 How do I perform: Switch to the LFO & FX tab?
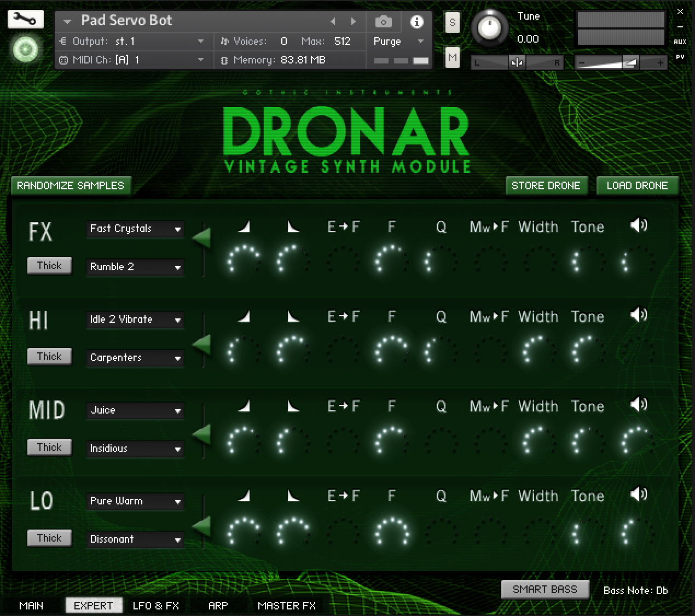pyautogui.click(x=156, y=606)
